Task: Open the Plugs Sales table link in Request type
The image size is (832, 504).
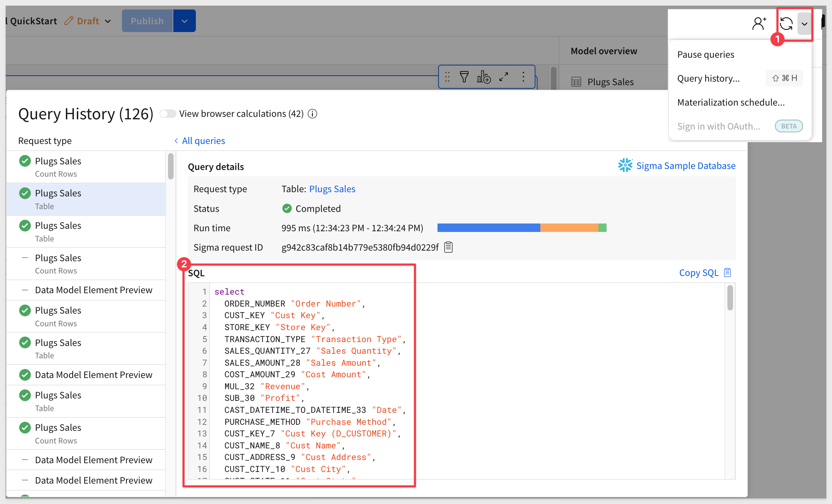Action: [x=332, y=189]
